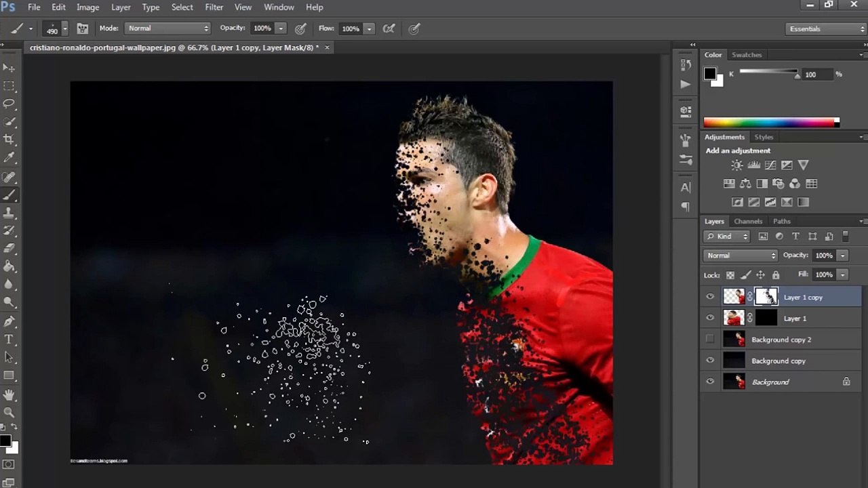Toggle Edit in Quick Mask mode
Screen dimensions: 868x488
pyautogui.click(x=9, y=465)
